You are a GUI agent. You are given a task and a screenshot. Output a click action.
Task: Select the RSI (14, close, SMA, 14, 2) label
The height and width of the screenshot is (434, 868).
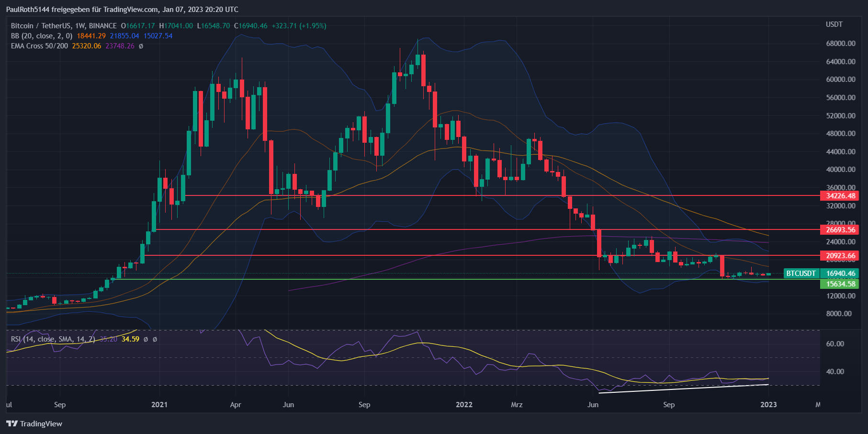point(53,339)
